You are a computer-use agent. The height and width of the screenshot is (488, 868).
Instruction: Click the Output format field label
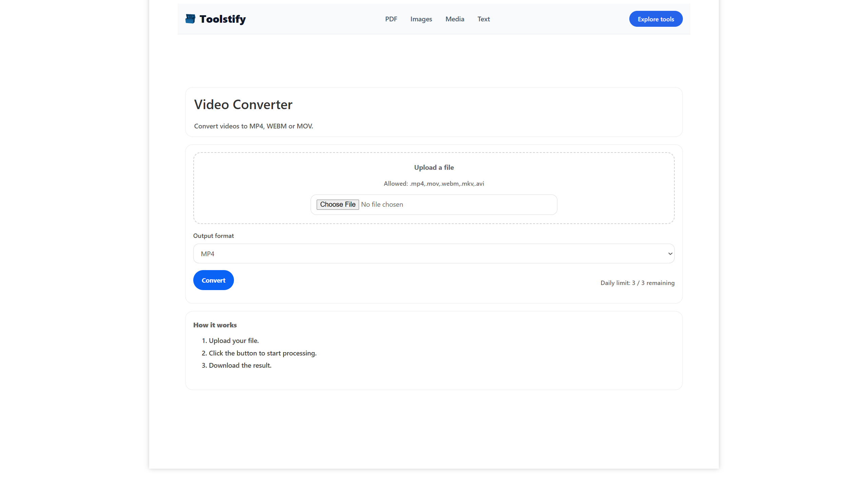213,236
